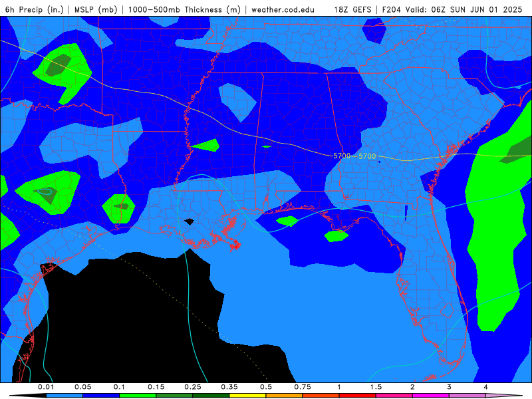Click the yellow legend color swatch
Viewport: 532px width, 399px height.
click(x=247, y=396)
